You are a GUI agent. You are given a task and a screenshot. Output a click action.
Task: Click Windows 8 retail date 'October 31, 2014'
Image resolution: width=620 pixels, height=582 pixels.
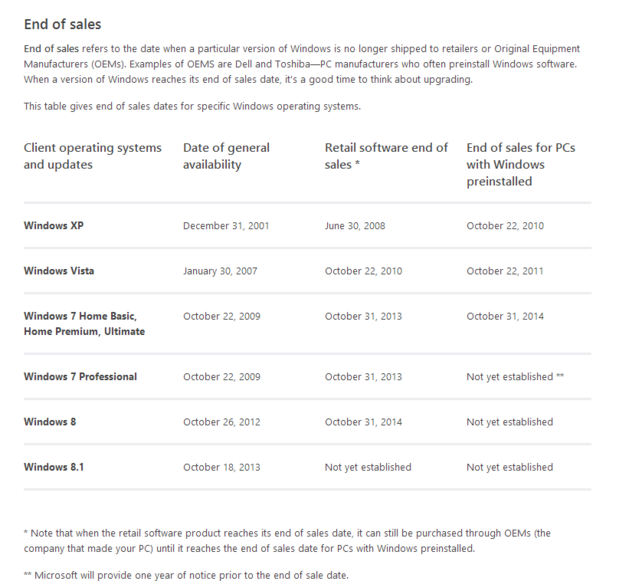pyautogui.click(x=363, y=422)
